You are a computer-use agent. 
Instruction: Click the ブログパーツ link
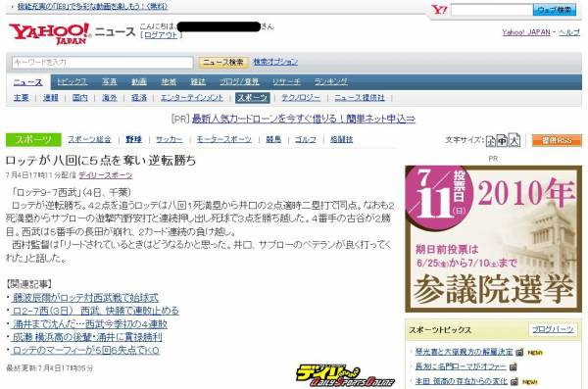tap(553, 329)
